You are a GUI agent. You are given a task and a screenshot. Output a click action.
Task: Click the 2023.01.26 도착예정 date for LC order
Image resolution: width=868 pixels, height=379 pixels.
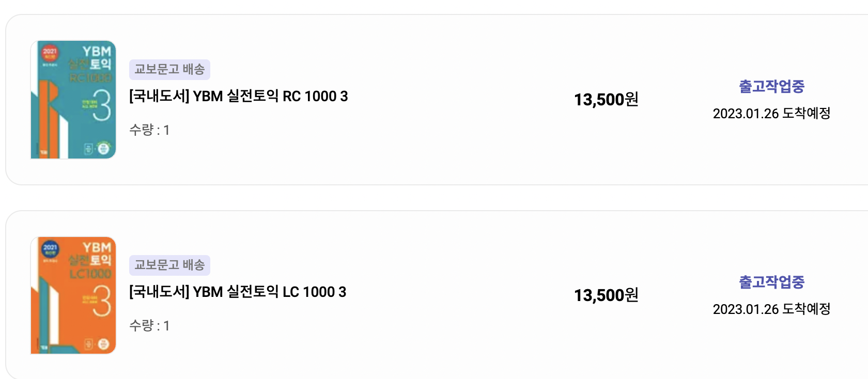coord(773,309)
